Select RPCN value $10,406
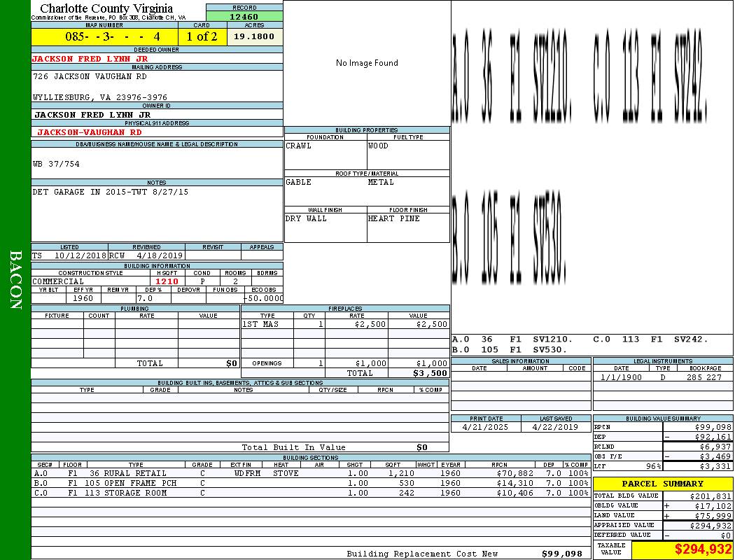 pos(515,493)
